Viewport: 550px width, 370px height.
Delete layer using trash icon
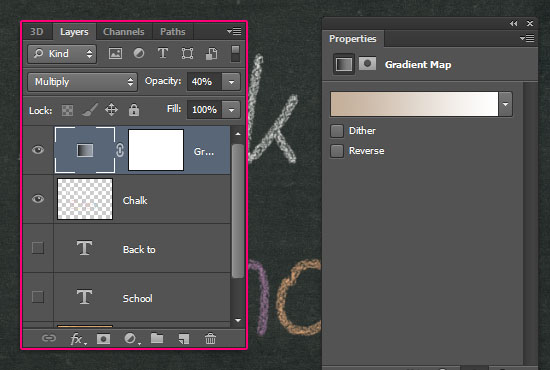point(210,338)
